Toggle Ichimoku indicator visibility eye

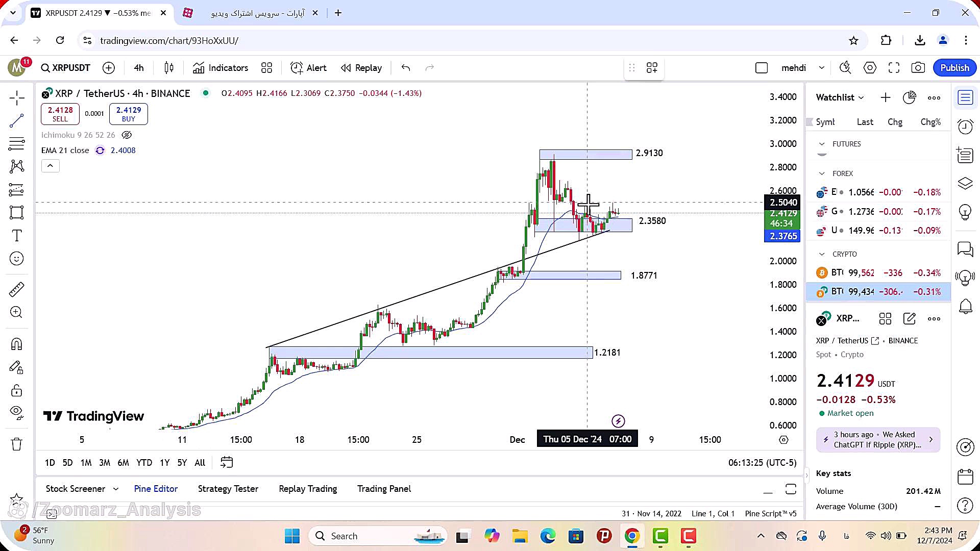click(x=127, y=135)
